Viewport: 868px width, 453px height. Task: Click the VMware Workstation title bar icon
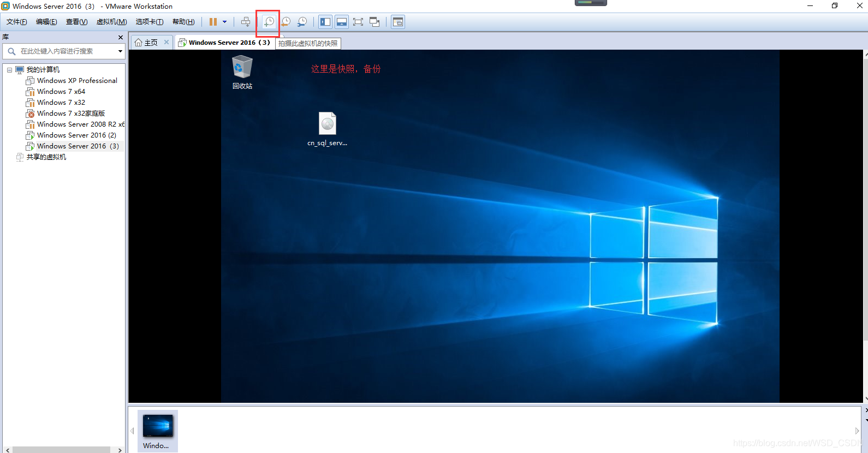tap(5, 6)
